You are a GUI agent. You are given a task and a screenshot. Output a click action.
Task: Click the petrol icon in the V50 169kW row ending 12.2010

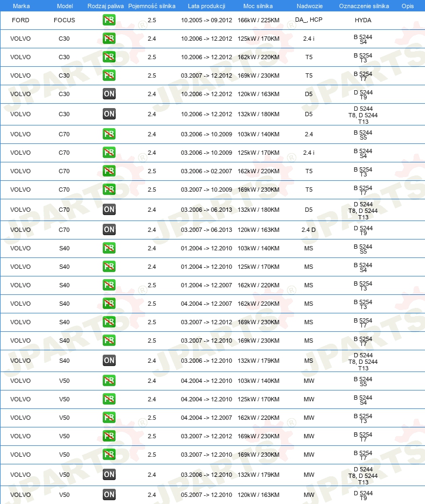(x=109, y=455)
